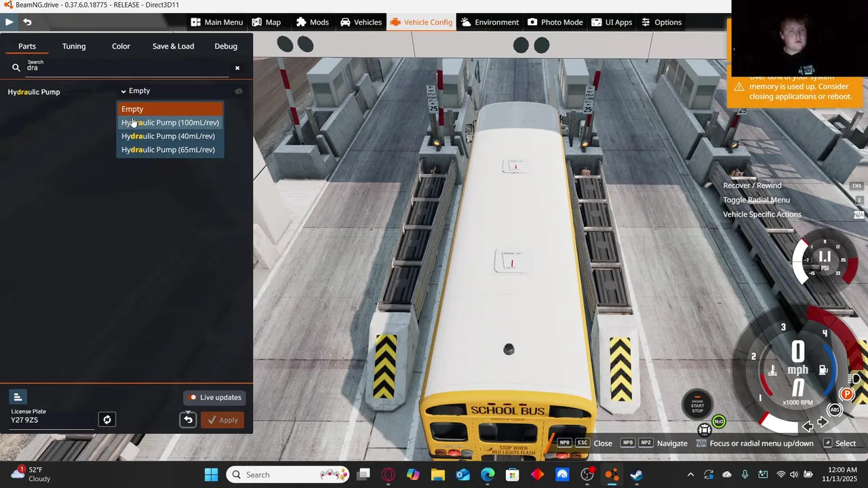Edit the License Plate field

(52, 420)
